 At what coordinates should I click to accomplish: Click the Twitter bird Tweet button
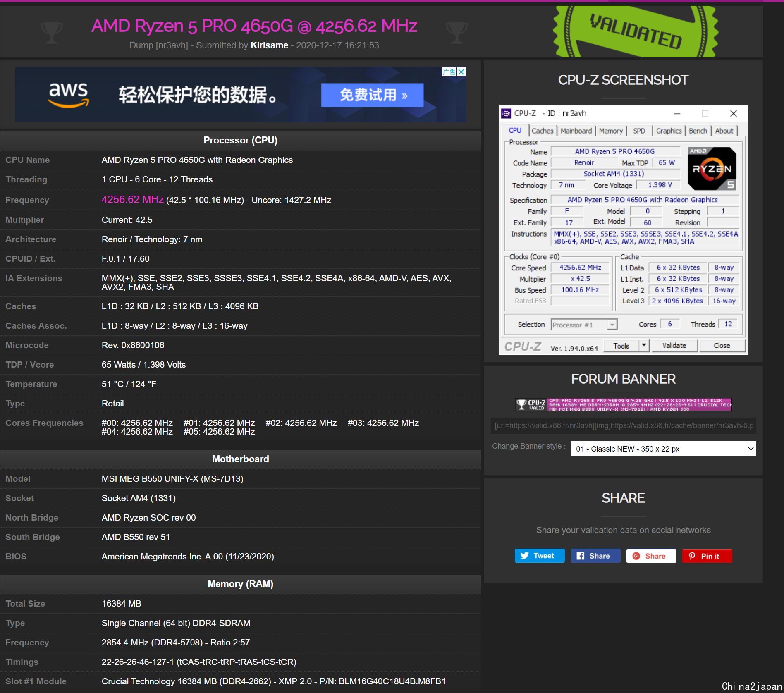[x=540, y=556]
